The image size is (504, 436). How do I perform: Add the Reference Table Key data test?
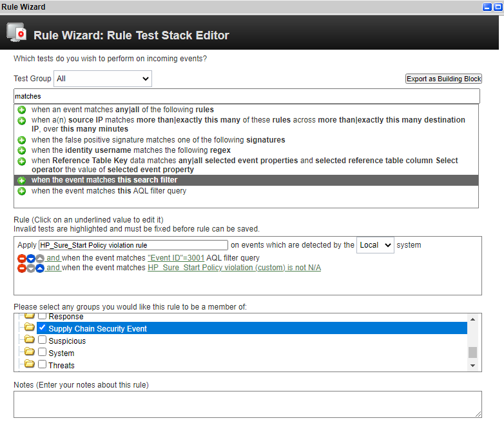21,161
